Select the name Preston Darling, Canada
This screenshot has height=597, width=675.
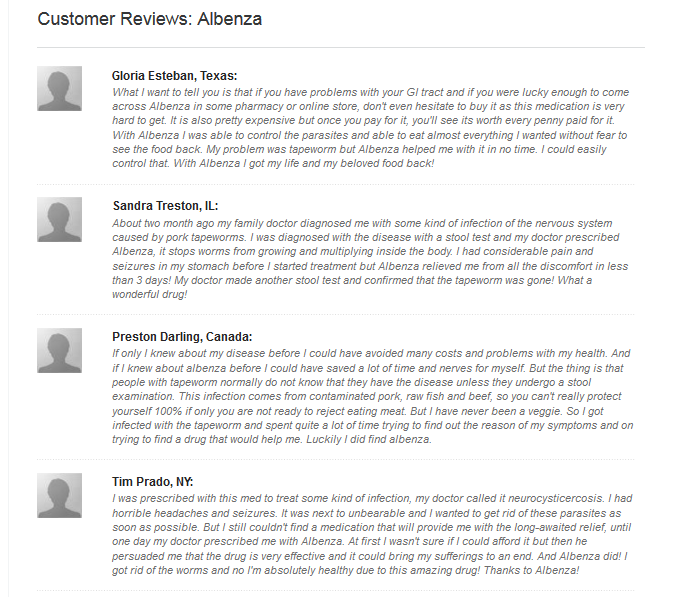182,337
